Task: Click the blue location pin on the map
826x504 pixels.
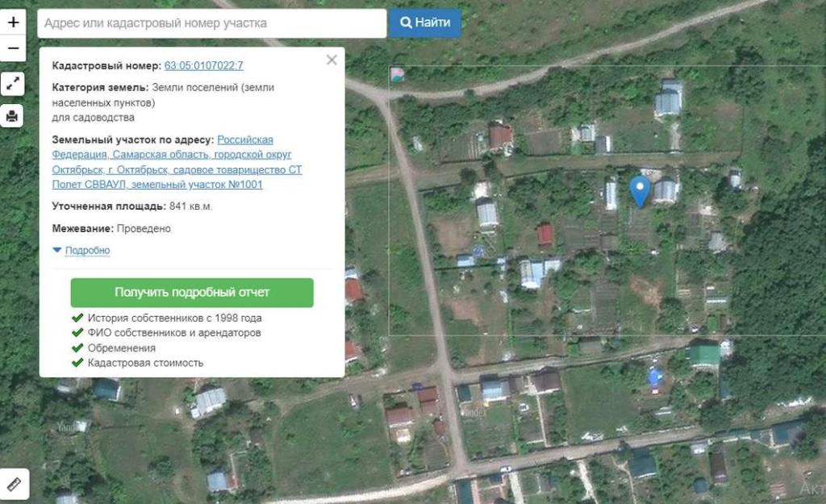Action: coord(640,191)
